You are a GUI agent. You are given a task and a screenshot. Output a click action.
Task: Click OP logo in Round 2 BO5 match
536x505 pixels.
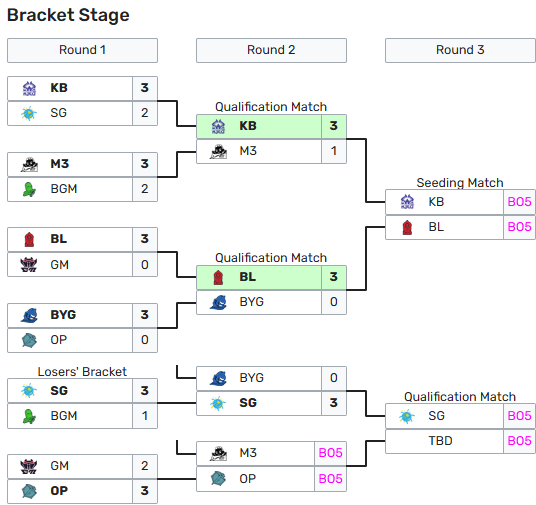coord(218,479)
